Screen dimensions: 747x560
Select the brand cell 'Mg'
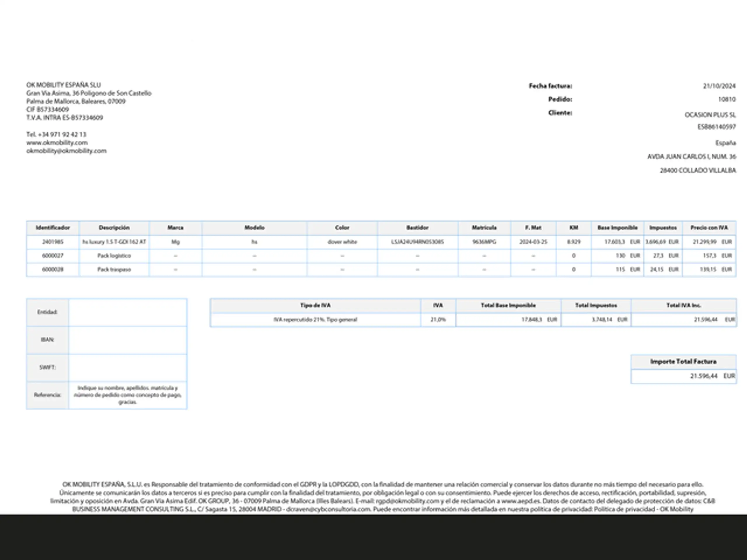click(176, 242)
